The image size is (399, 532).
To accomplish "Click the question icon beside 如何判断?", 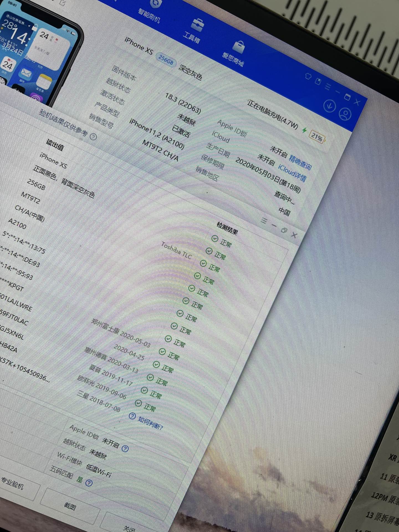I will click(132, 416).
